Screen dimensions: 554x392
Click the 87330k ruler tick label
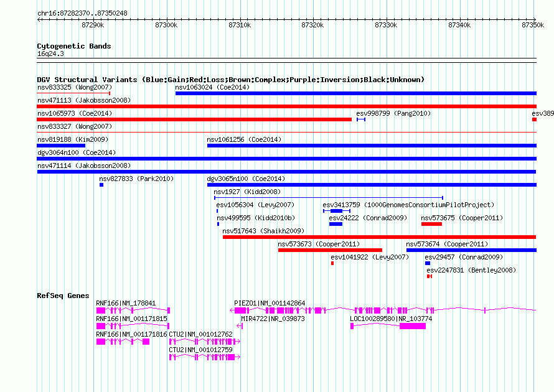tap(386, 25)
